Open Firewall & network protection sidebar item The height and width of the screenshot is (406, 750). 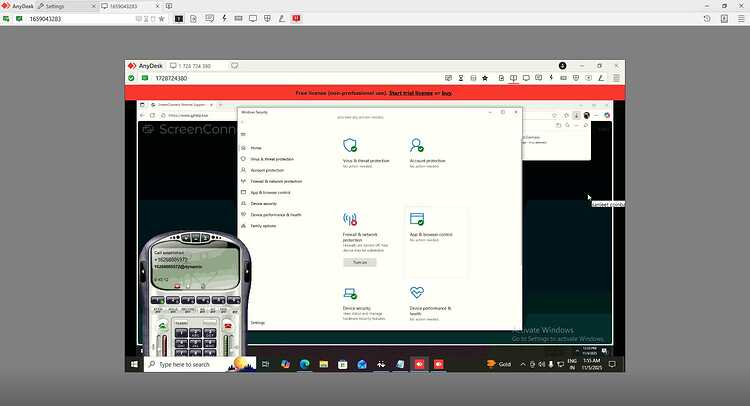[x=276, y=181]
